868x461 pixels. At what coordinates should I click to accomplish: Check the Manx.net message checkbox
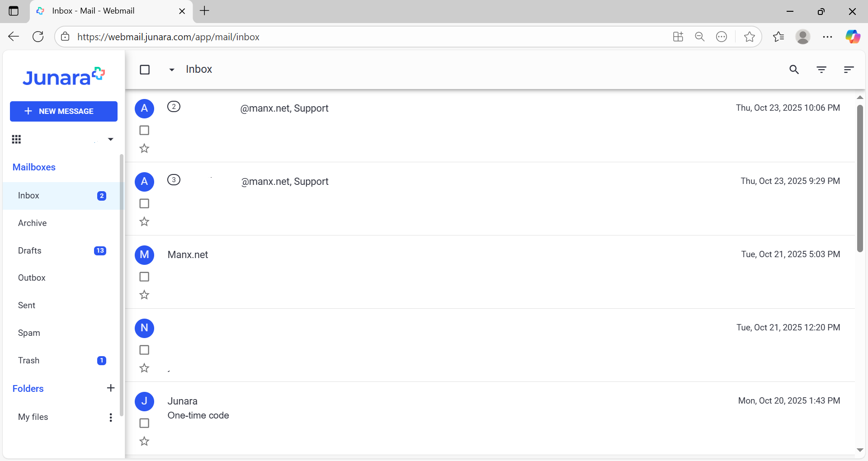(x=144, y=277)
